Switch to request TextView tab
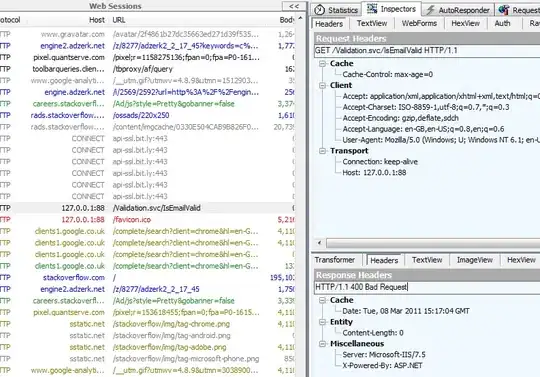Viewport: 540px width, 377px height. 372,23
